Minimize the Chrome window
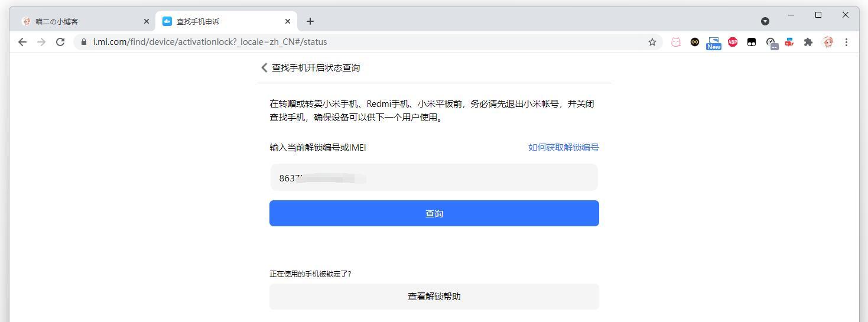This screenshot has height=322, width=868. pyautogui.click(x=792, y=15)
